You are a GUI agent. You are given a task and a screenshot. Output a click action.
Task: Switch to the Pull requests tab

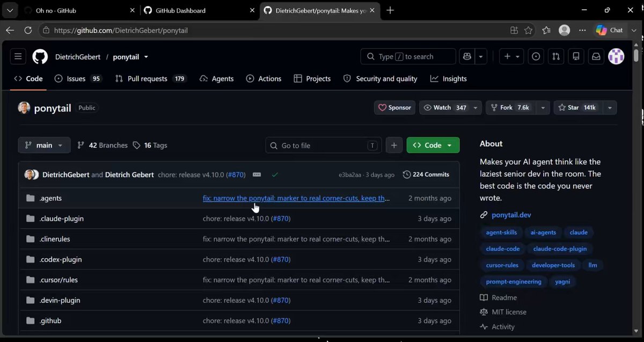click(150, 78)
